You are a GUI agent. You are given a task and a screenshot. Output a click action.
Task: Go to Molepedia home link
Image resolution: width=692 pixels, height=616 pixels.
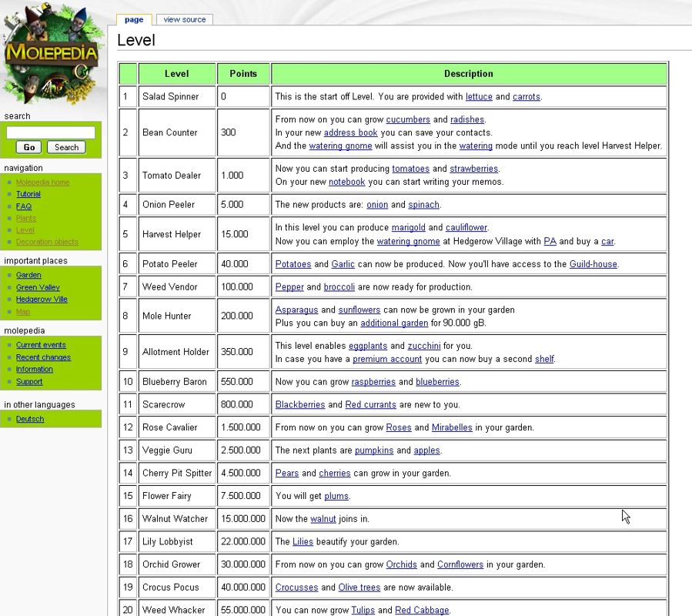[42, 182]
